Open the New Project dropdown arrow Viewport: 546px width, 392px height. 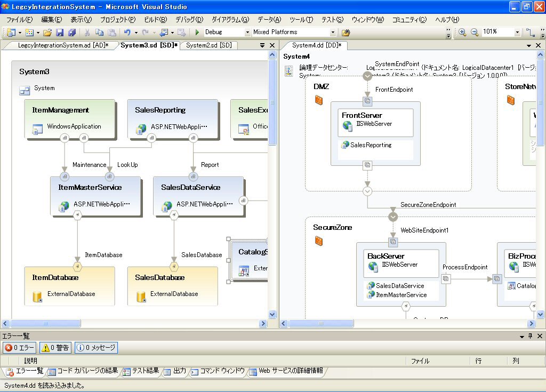[20, 33]
